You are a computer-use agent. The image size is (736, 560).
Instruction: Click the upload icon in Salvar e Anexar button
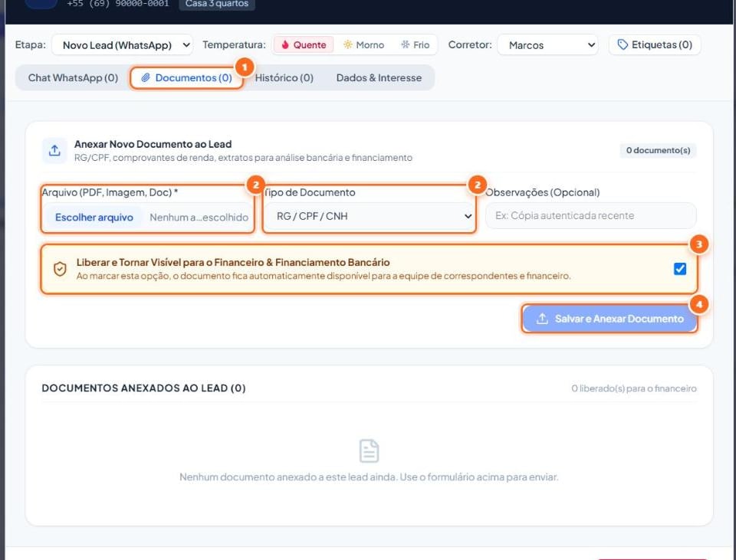[542, 319]
